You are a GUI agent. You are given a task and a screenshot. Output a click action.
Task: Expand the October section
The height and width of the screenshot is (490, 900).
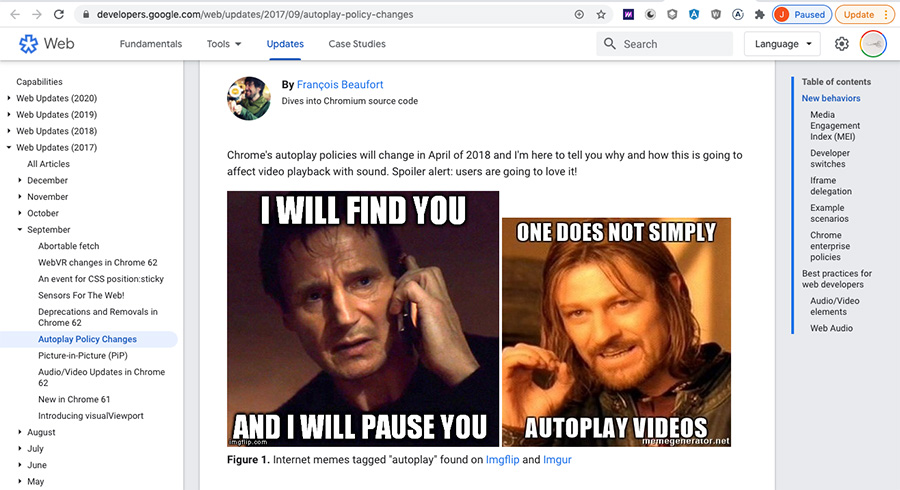[x=20, y=213]
